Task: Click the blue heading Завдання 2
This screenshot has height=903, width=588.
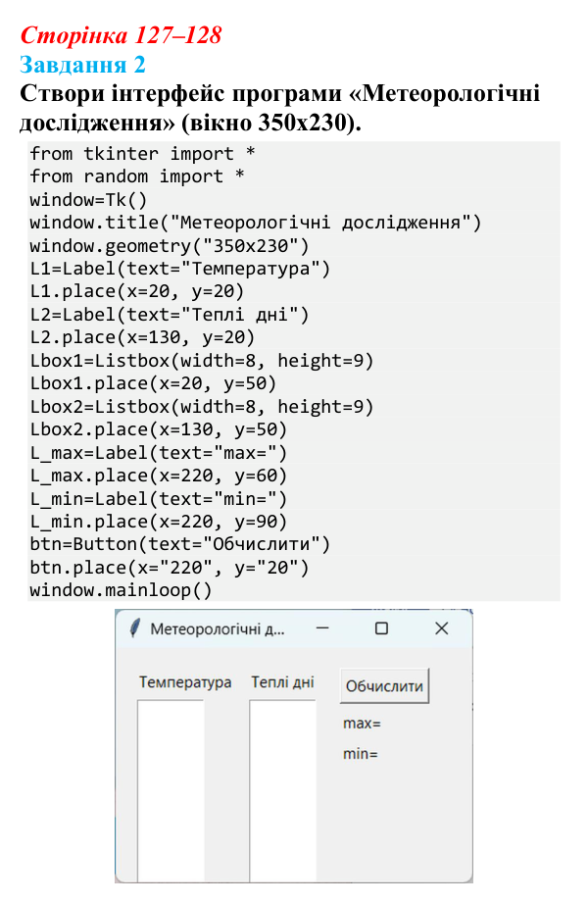Action: coord(82,65)
